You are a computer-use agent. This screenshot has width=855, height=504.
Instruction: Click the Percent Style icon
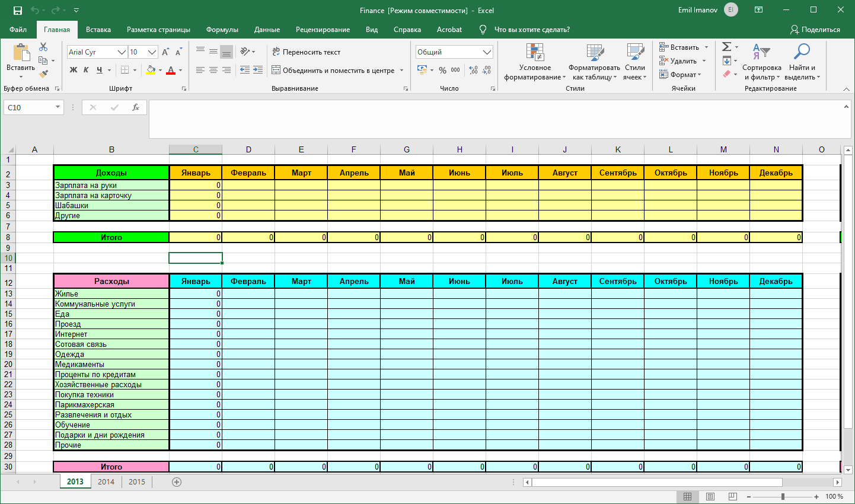tap(442, 70)
